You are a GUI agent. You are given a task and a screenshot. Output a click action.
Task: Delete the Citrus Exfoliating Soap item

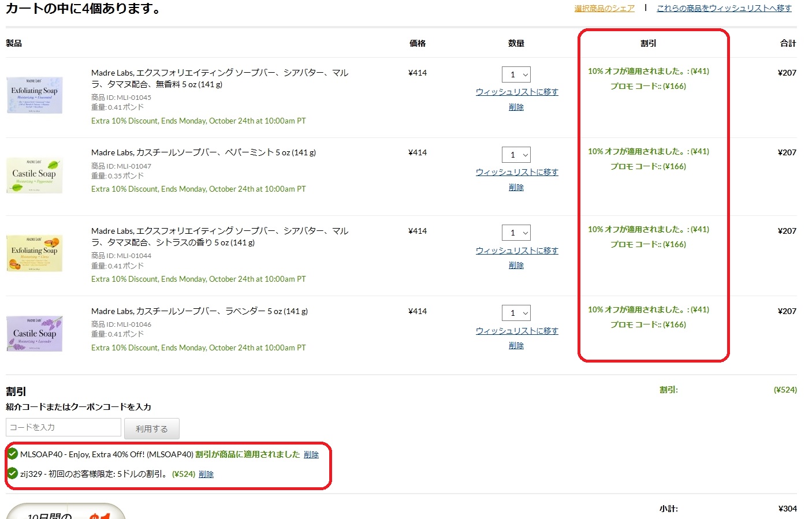516,266
